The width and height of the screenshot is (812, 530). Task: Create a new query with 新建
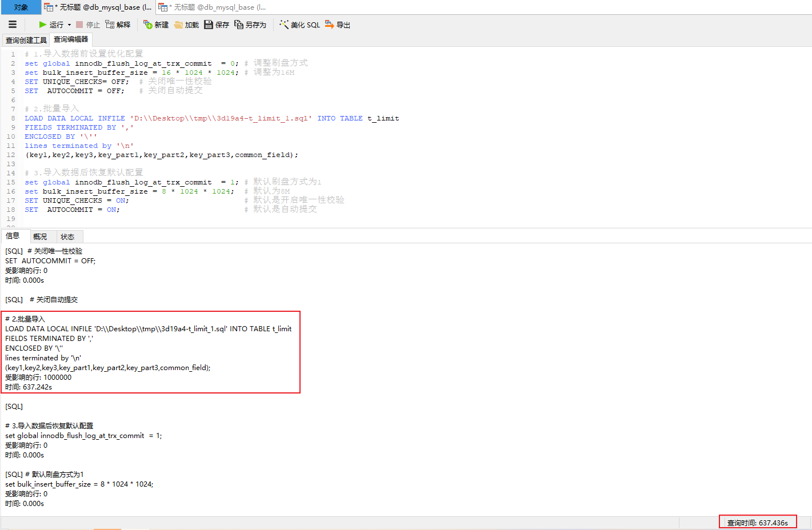coord(156,25)
